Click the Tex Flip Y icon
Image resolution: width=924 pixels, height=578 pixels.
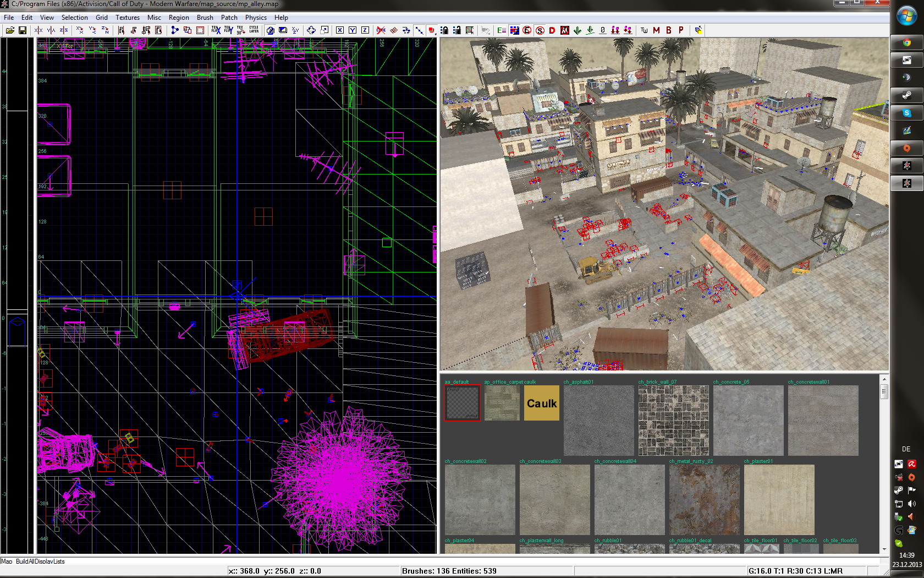click(228, 30)
